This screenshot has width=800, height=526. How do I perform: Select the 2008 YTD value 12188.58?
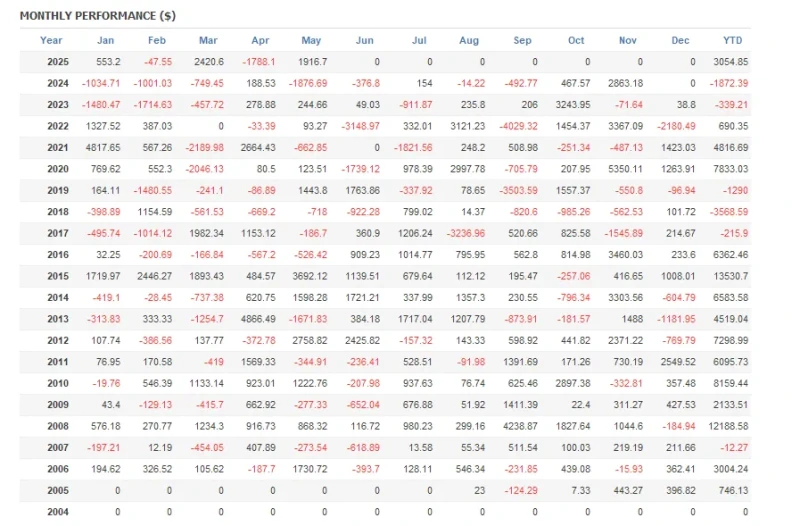click(728, 426)
